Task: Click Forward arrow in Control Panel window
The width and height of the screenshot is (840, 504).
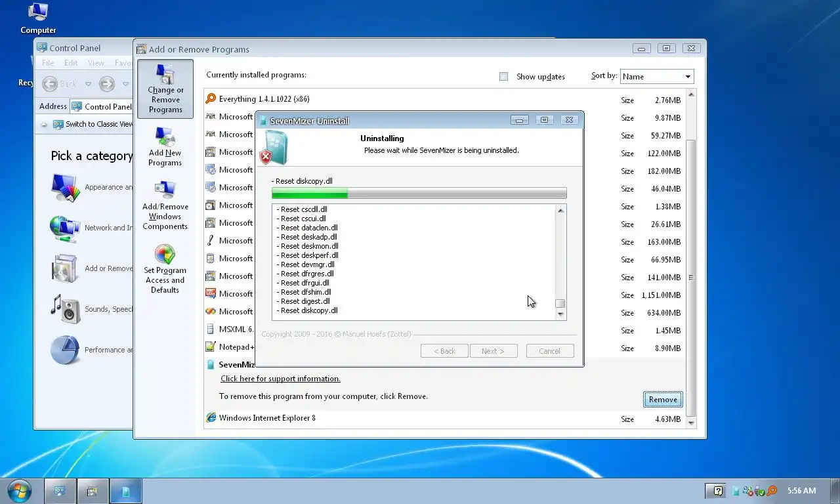Action: point(107,83)
